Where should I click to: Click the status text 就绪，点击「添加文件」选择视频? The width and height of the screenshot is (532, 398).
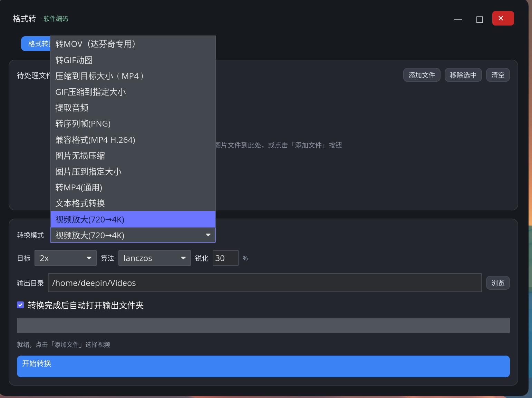pyautogui.click(x=64, y=345)
